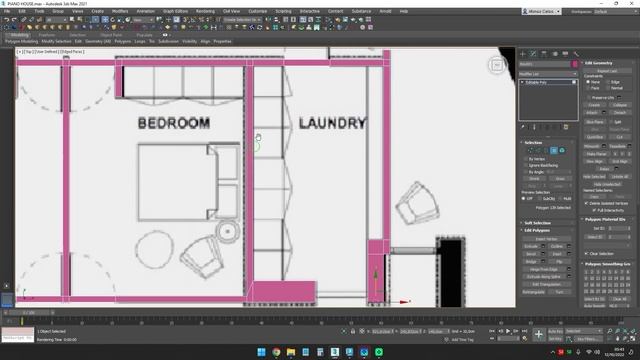Toggle the Preserve UVs checkbox
The width and height of the screenshot is (640, 360).
click(588, 98)
